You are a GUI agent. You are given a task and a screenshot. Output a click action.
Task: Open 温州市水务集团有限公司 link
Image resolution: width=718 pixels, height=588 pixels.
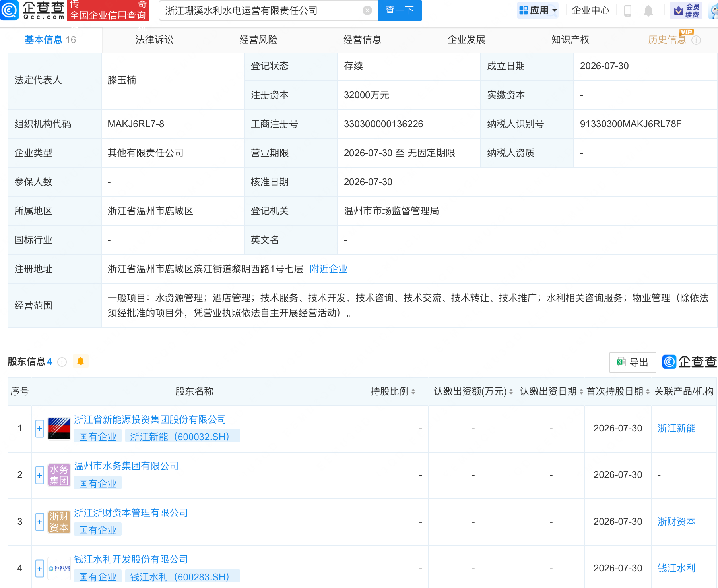(x=126, y=466)
